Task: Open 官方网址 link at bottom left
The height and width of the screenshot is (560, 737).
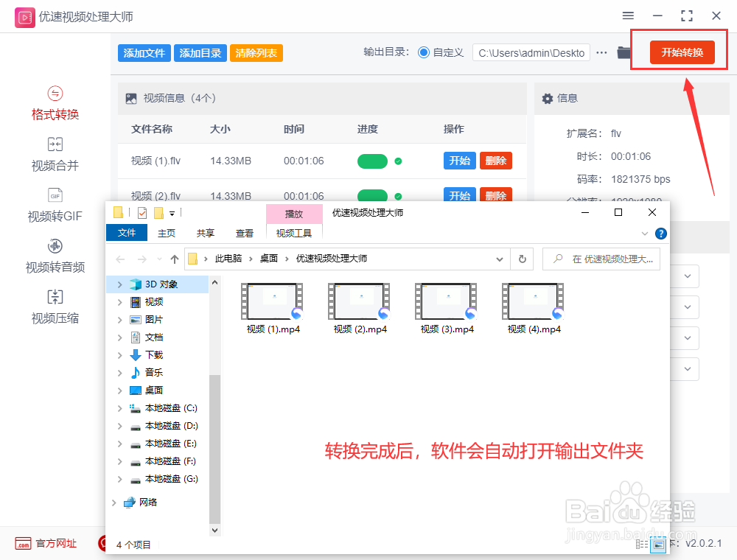Action: point(45,544)
